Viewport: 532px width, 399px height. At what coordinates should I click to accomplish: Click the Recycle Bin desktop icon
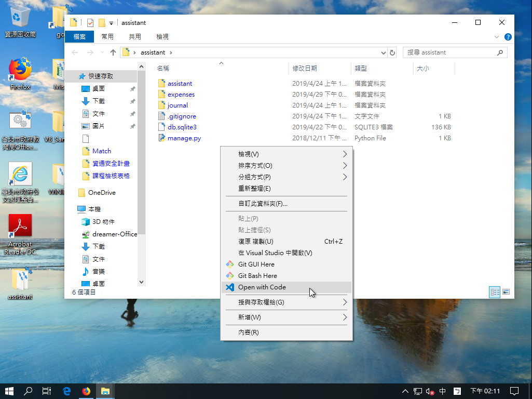tap(20, 17)
